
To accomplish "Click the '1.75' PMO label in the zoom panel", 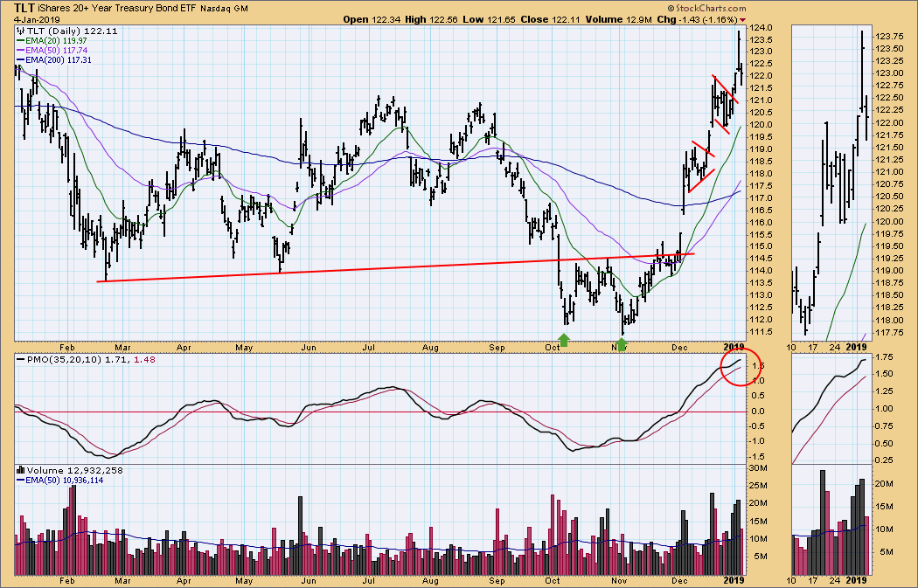I will pos(886,356).
